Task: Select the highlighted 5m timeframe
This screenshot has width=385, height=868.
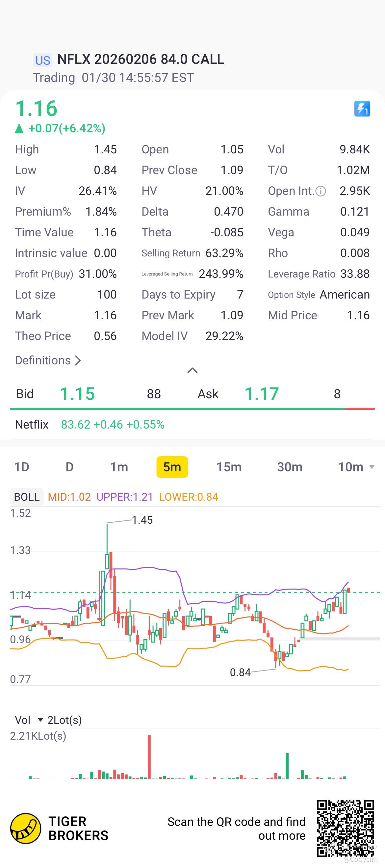Action: tap(172, 467)
